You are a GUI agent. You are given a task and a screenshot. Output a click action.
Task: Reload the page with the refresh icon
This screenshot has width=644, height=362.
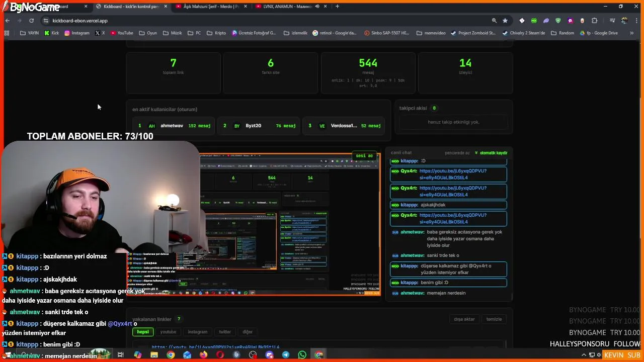click(31, 21)
